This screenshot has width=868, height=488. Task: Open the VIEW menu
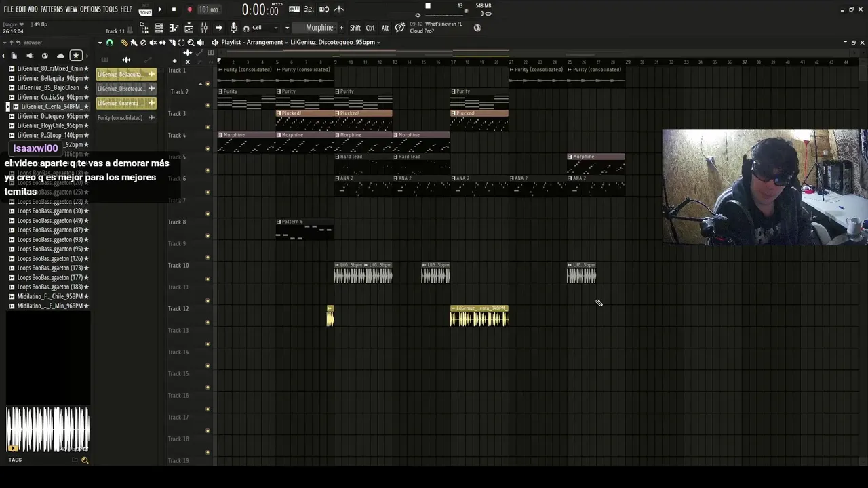coord(71,9)
